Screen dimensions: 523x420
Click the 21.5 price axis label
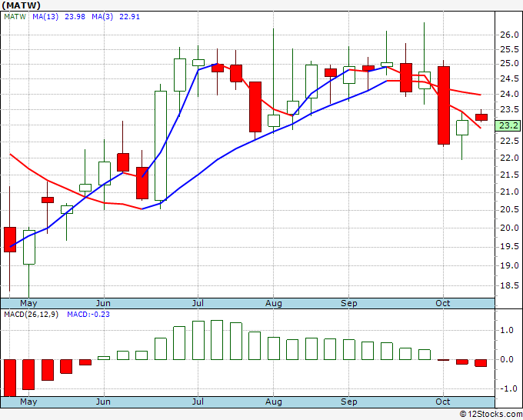[x=509, y=175]
